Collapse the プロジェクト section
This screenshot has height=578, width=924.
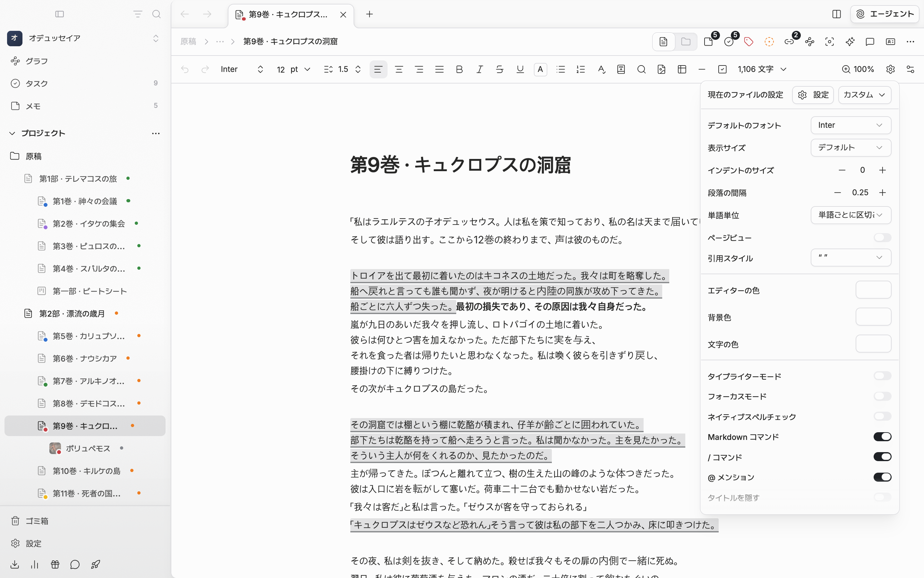[x=12, y=133]
